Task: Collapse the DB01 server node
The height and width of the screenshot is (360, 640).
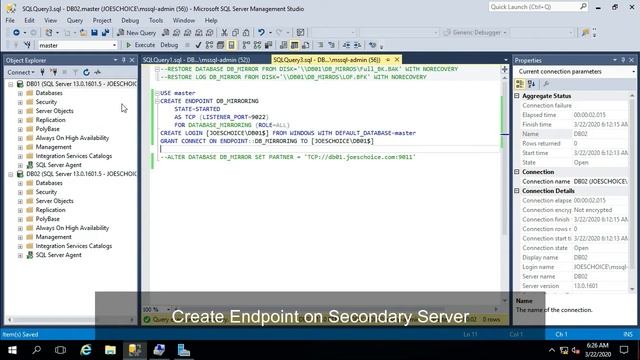Action: click(11, 84)
